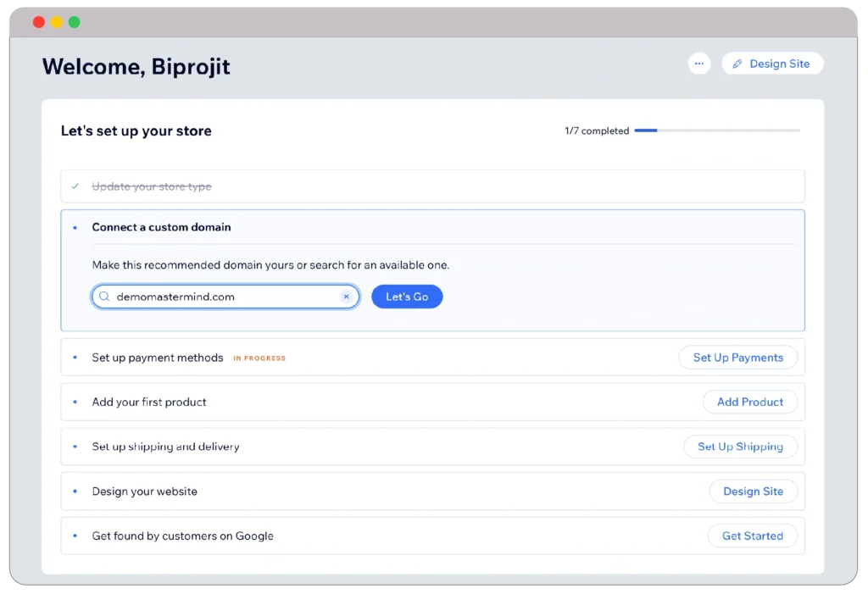Click the clear × icon inside the domain search field
This screenshot has width=868, height=594.
[x=346, y=297]
